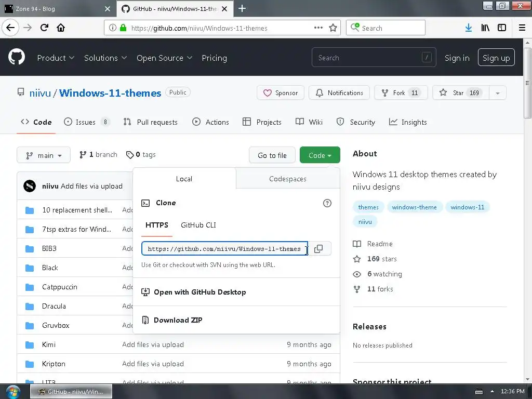Open the Firefox library icon

pos(485,28)
